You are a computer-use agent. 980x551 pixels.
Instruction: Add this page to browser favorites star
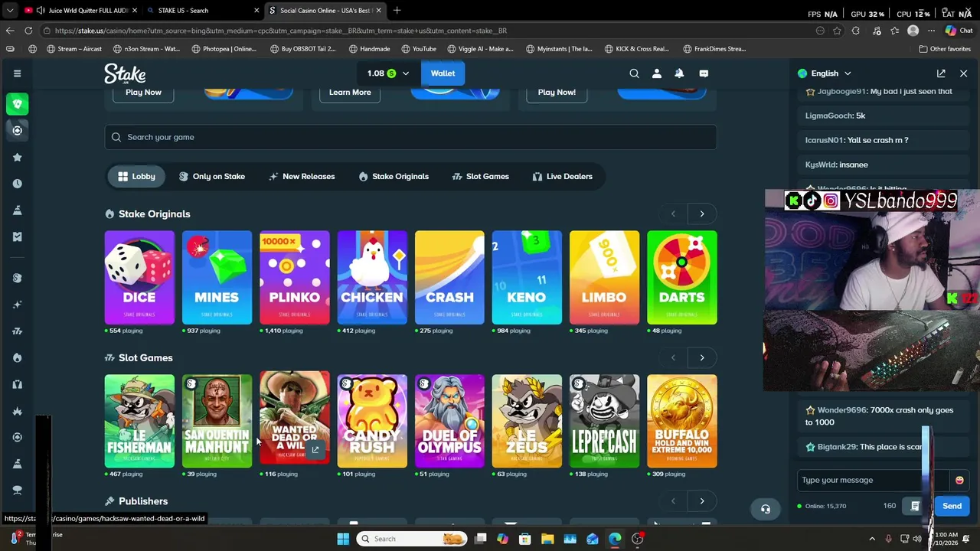pos(837,31)
